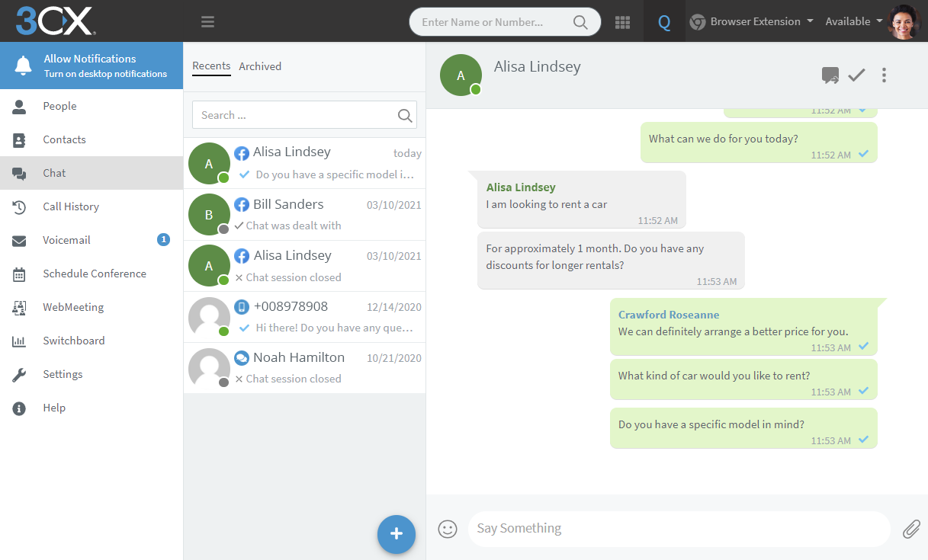The width and height of the screenshot is (928, 560).
Task: Click the Say Something message field
Action: tap(677, 529)
